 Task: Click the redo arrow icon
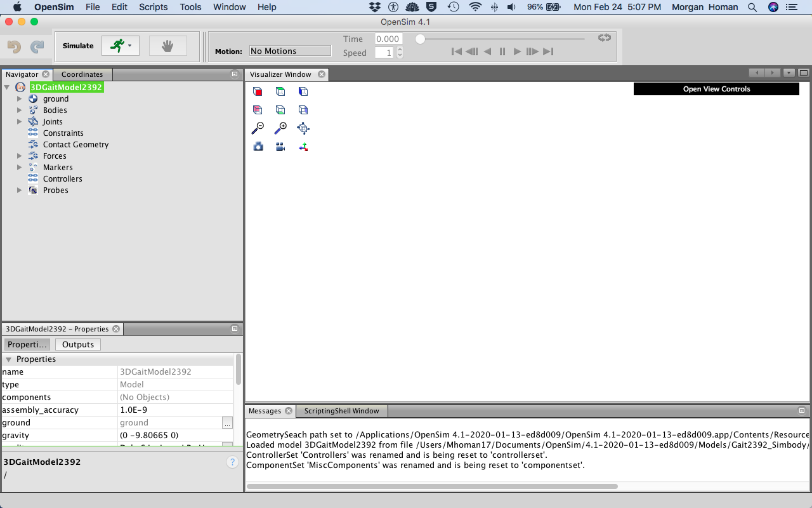37,46
